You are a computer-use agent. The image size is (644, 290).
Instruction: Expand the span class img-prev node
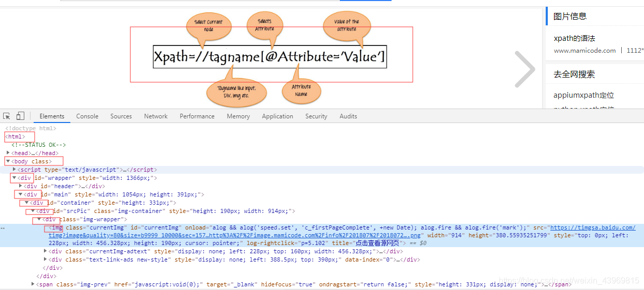(x=33, y=284)
